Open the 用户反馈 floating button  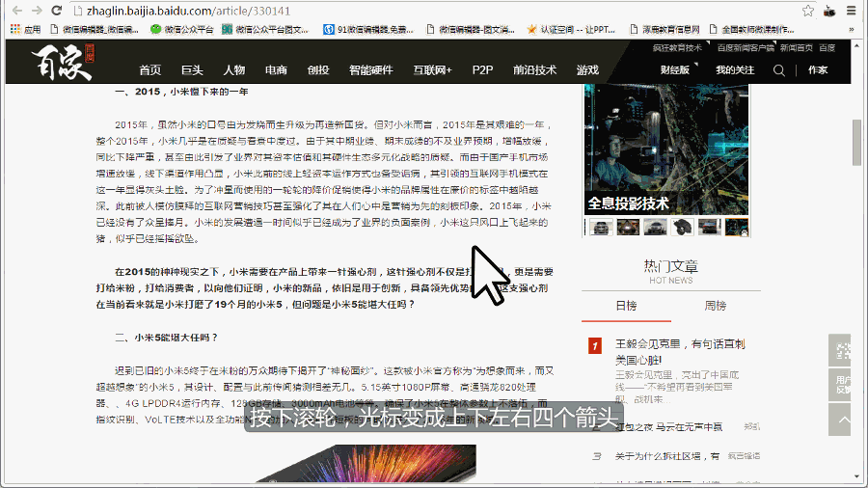click(840, 385)
